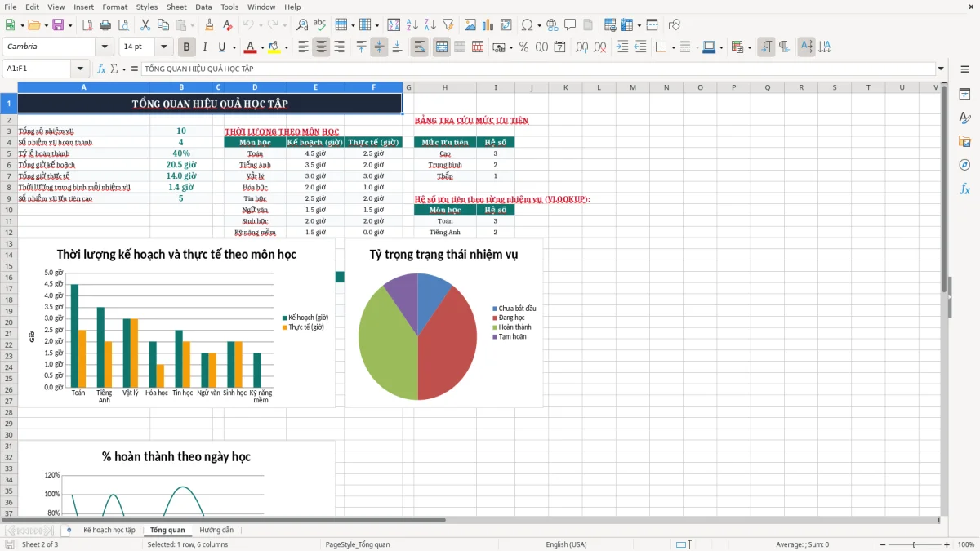Format as percent
The image size is (980, 551).
coord(524,47)
